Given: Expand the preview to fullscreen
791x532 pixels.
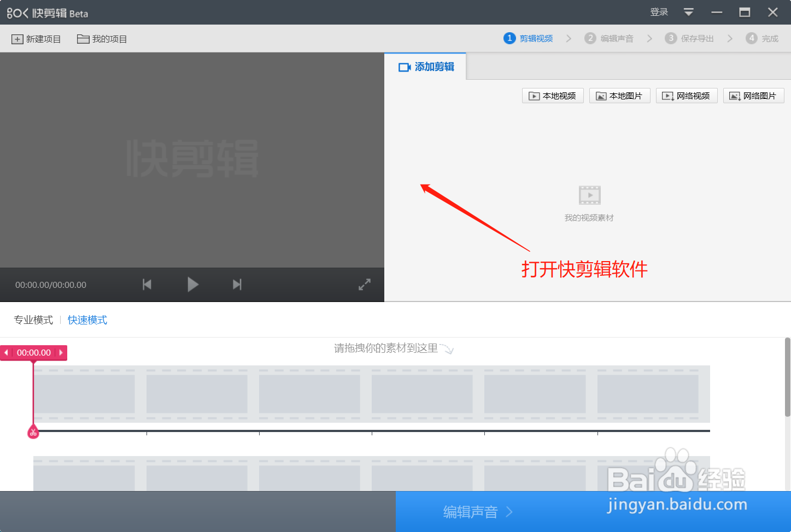Looking at the screenshot, I should [x=364, y=284].
